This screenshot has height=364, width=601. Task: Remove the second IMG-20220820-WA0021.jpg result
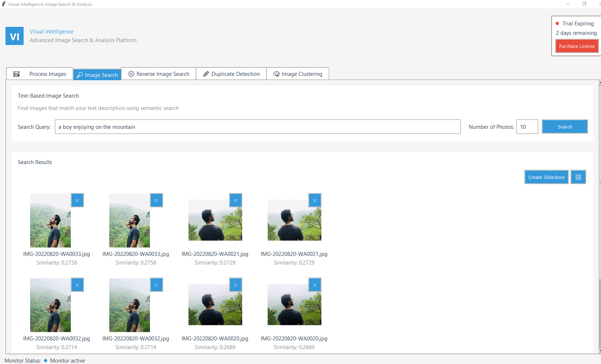pyautogui.click(x=315, y=200)
